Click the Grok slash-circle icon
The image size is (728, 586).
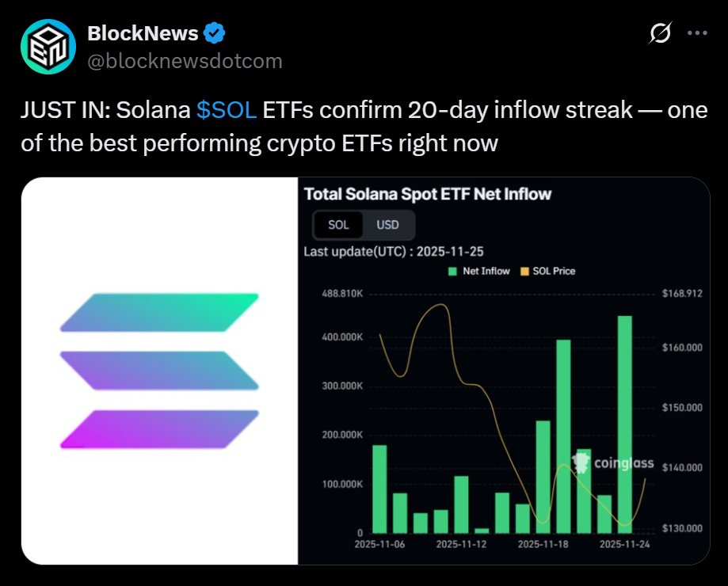coord(660,33)
